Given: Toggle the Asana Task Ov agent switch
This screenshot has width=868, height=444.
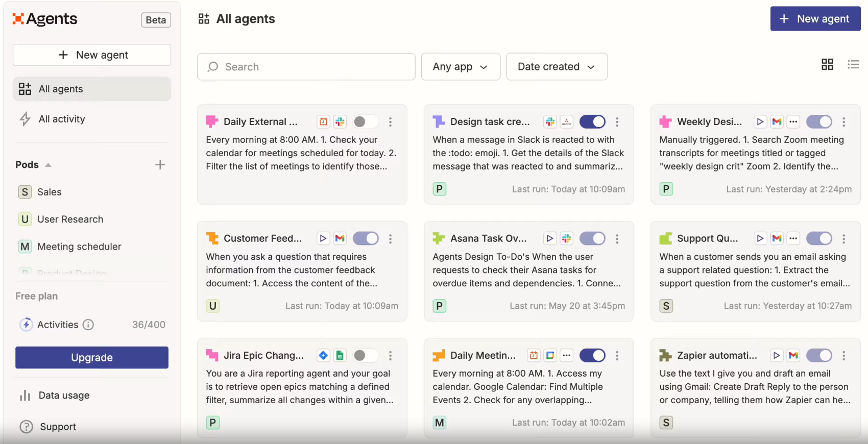Looking at the screenshot, I should click(592, 238).
